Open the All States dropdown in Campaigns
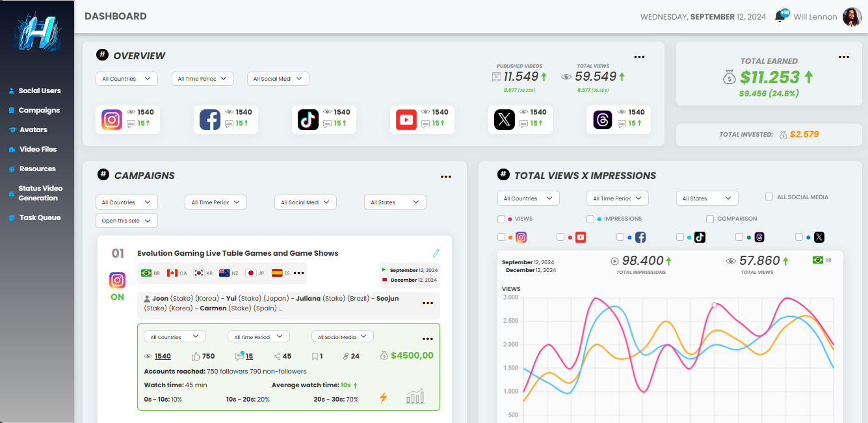Viewport: 868px width, 423px height. (x=395, y=202)
